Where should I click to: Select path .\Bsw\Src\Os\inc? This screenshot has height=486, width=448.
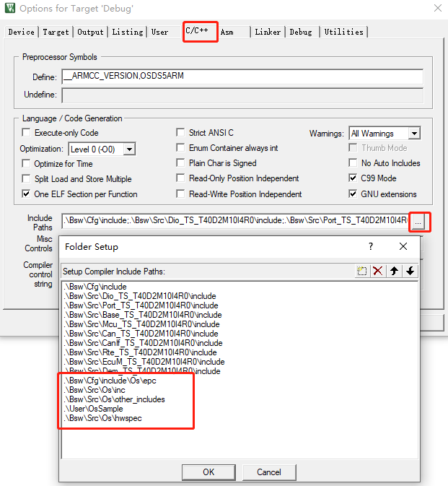pyautogui.click(x=95, y=390)
